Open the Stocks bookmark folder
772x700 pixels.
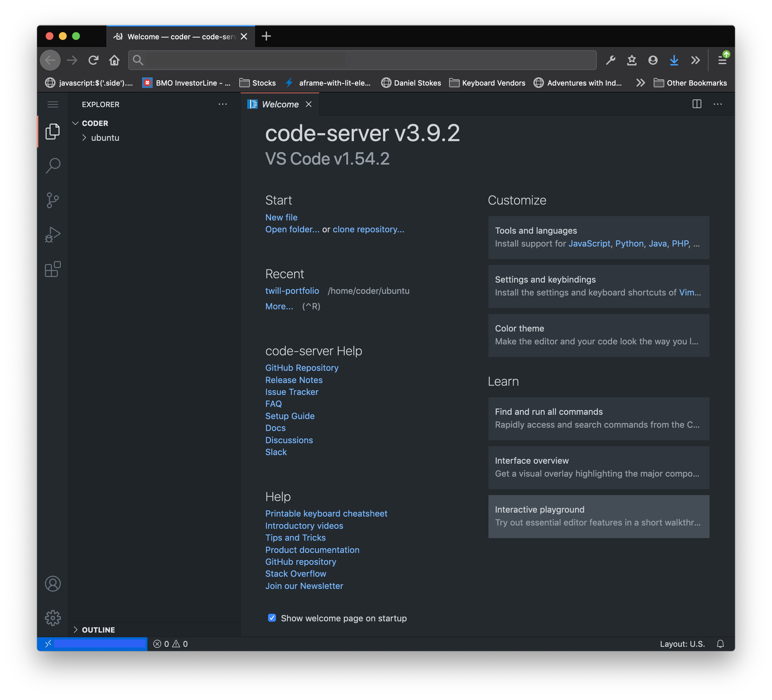tap(257, 83)
